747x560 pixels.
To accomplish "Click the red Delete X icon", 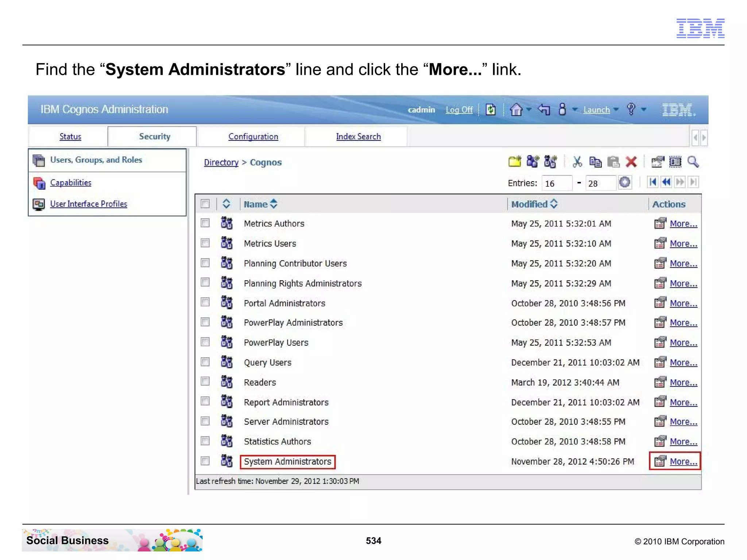I will [631, 162].
